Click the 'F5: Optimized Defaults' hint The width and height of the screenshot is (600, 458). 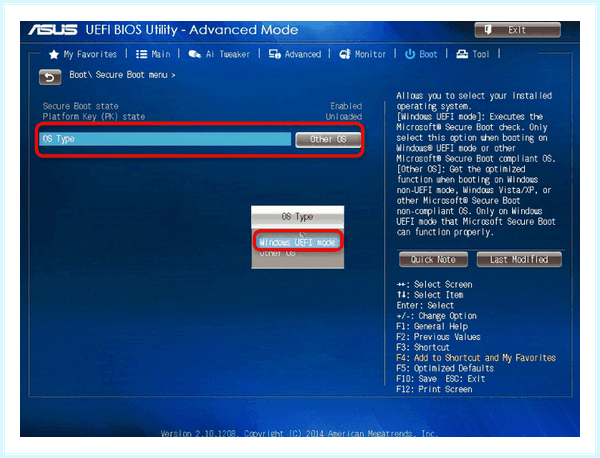[x=445, y=368]
